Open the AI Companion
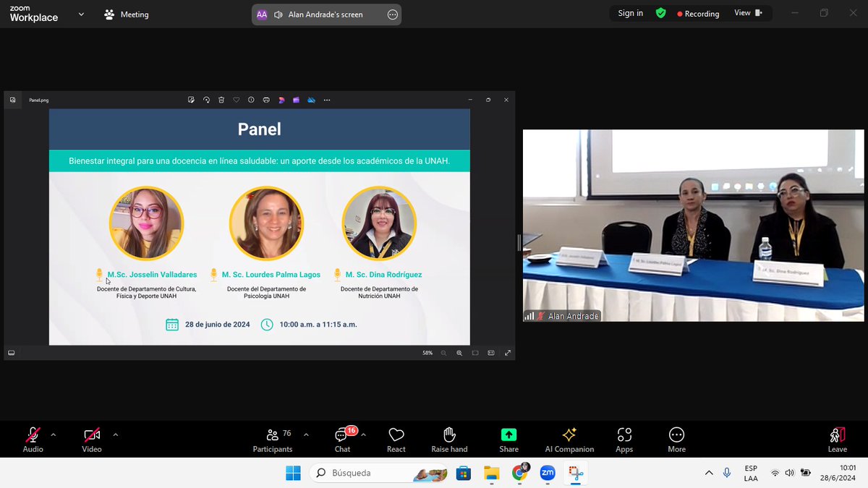 tap(569, 440)
